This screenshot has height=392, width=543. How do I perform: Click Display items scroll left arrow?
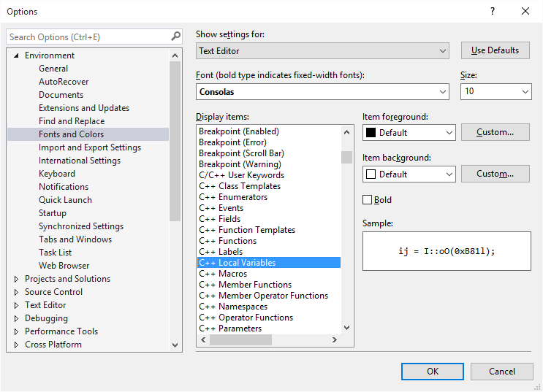(x=203, y=339)
